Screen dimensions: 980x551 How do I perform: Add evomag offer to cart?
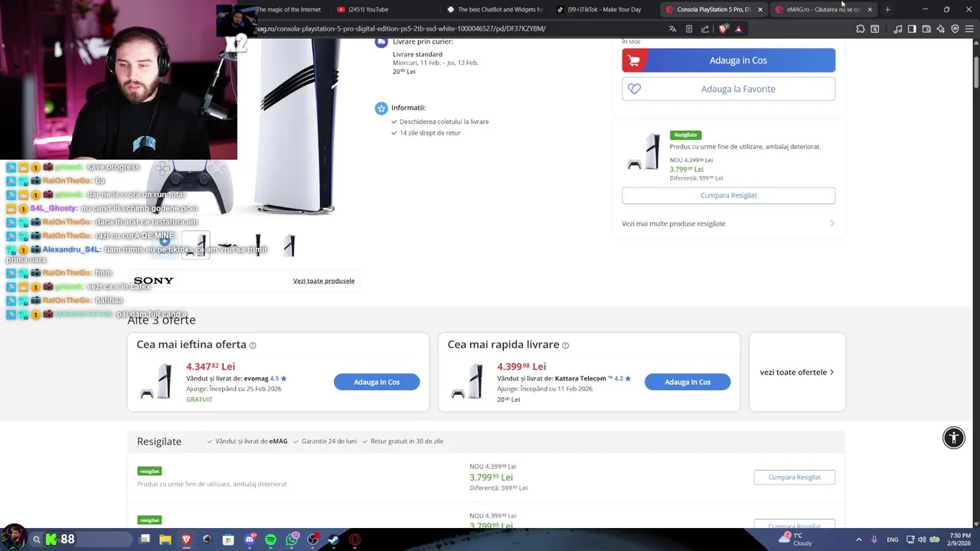coord(377,382)
